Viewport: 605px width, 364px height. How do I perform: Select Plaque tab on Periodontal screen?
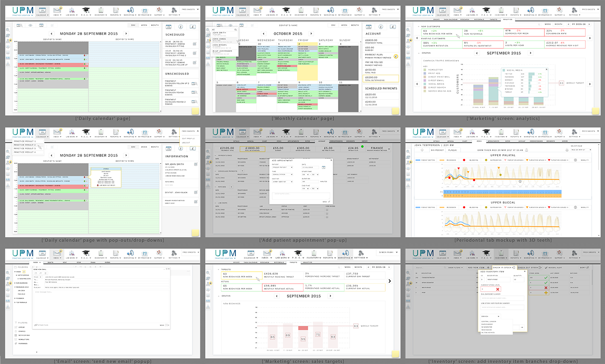[453, 150]
